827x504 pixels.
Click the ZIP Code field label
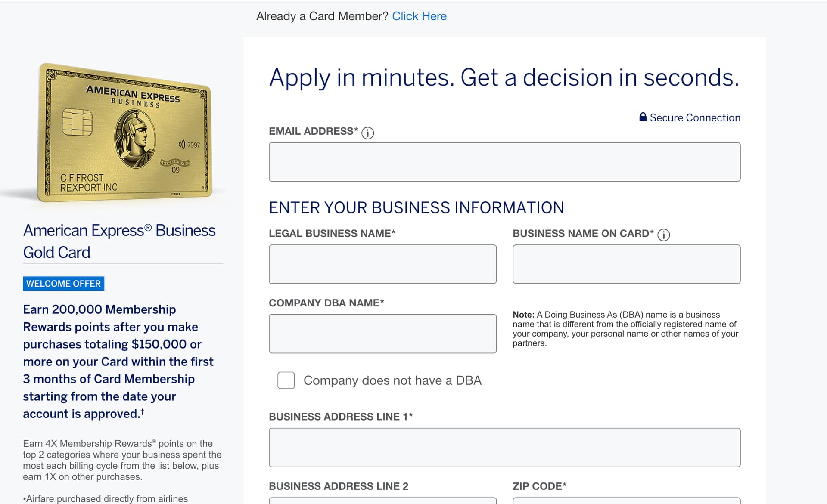click(540, 486)
